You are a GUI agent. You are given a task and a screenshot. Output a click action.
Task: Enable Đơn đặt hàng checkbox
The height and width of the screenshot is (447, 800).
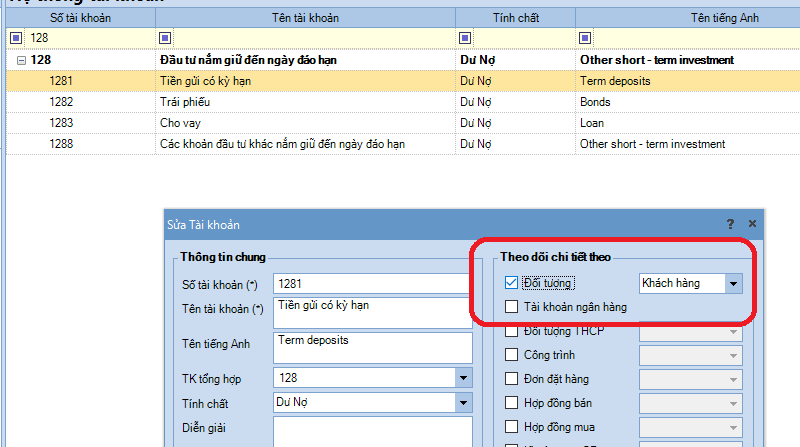(x=511, y=379)
